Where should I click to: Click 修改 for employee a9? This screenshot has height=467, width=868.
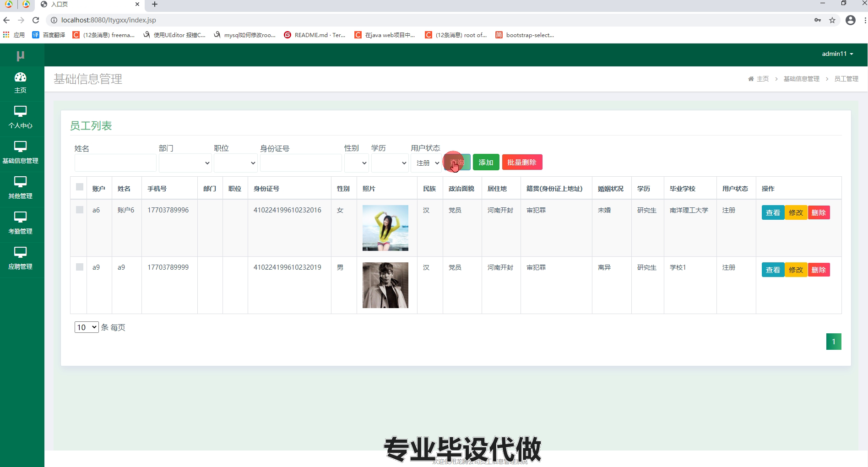[x=796, y=270]
